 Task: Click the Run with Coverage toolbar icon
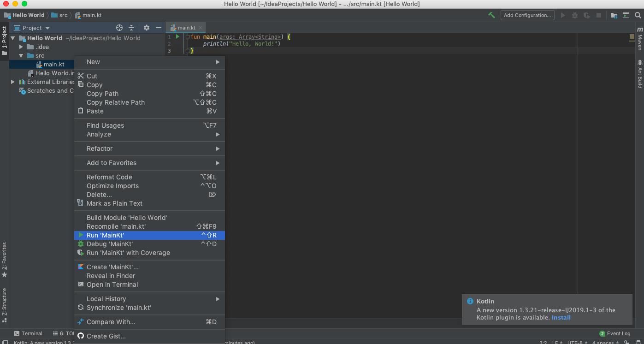587,15
